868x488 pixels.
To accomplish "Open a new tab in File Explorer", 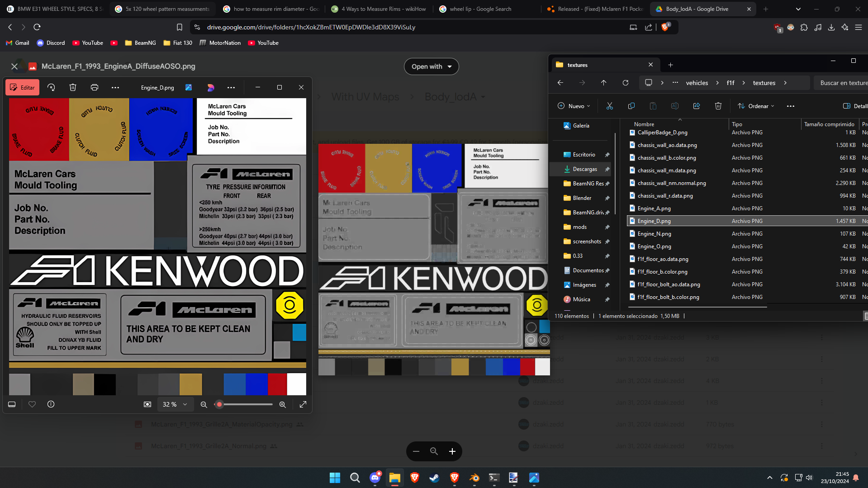I will coord(671,65).
